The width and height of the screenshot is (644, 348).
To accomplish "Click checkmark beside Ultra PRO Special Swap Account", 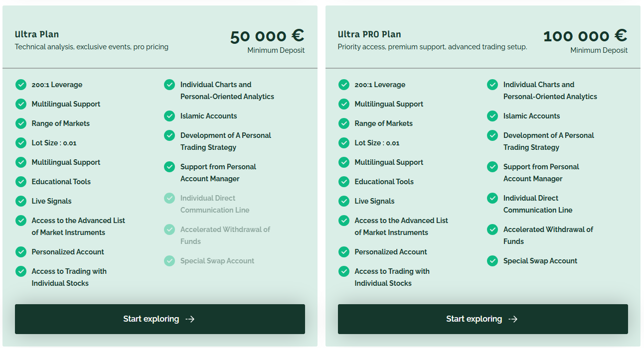I will 492,261.
